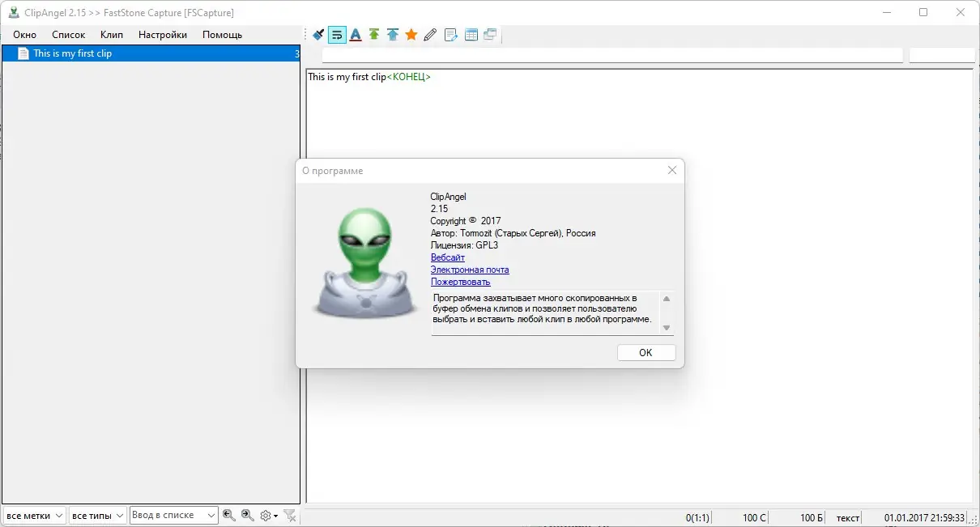This screenshot has height=527, width=980.
Task: Click the small blank field at the toolbar's right
Action: (942, 55)
